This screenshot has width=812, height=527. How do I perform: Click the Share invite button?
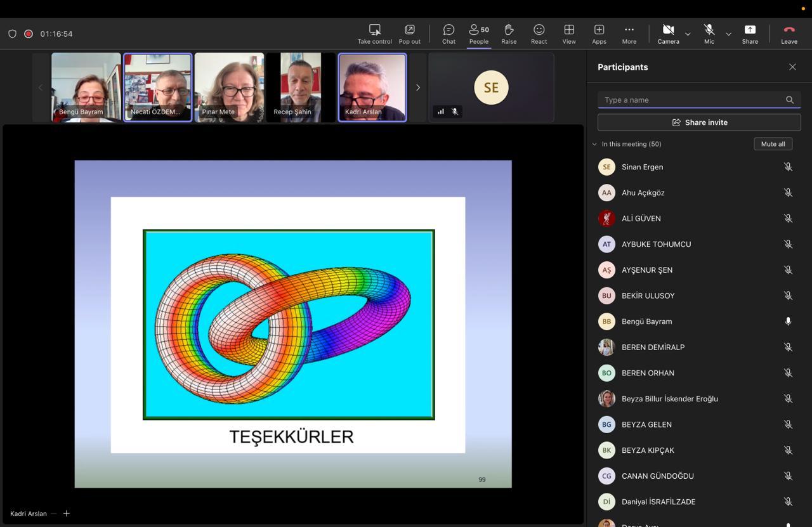click(x=699, y=122)
